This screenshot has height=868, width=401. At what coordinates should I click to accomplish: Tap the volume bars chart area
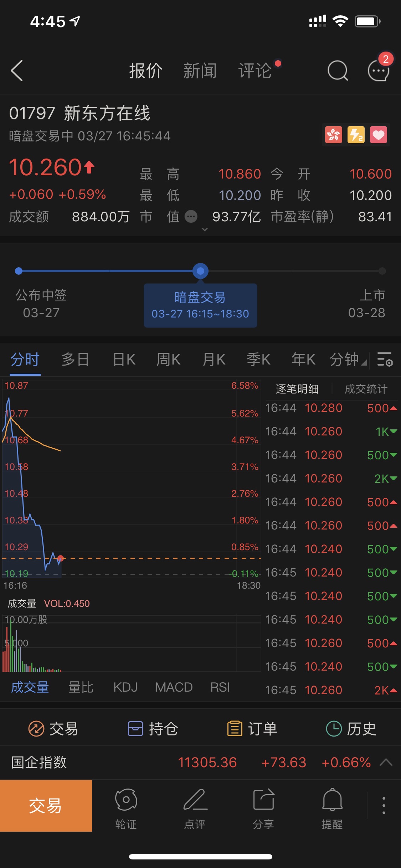coord(131,644)
